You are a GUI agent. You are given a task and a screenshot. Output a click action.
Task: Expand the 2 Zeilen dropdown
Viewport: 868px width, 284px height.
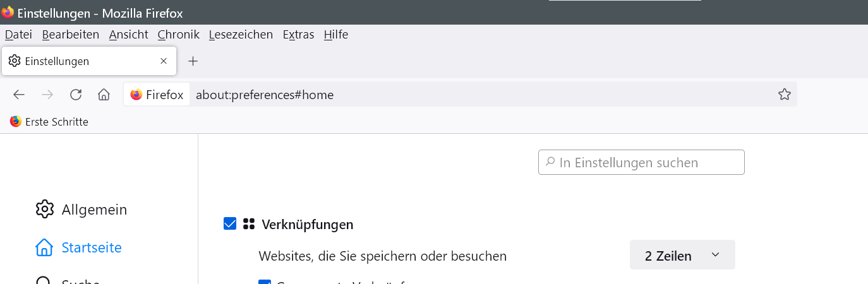pyautogui.click(x=682, y=256)
